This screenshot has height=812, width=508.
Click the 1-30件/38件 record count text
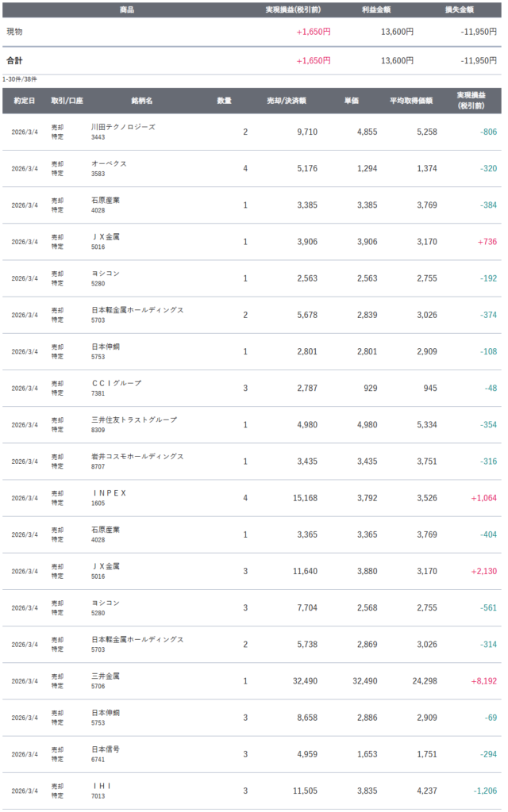click(19, 79)
